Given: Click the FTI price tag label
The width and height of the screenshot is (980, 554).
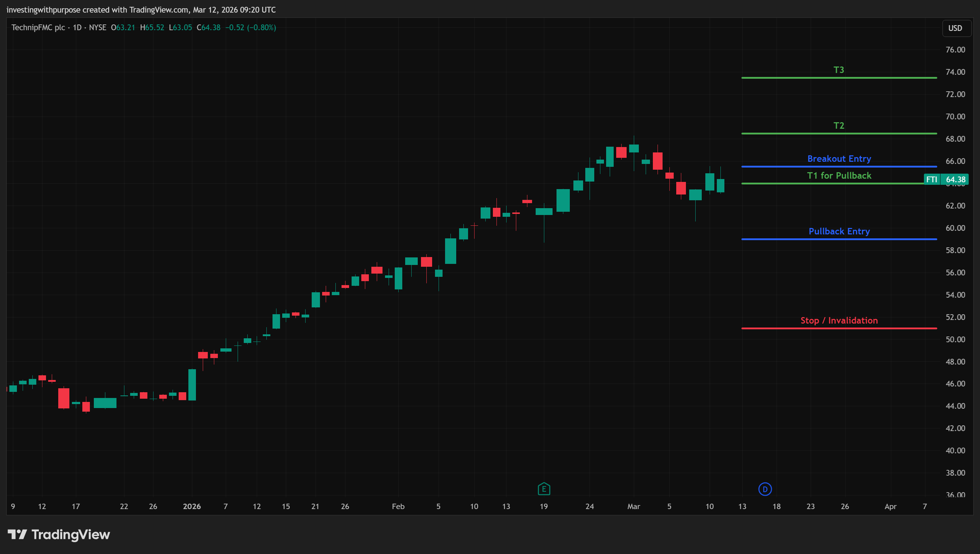Looking at the screenshot, I should 931,180.
